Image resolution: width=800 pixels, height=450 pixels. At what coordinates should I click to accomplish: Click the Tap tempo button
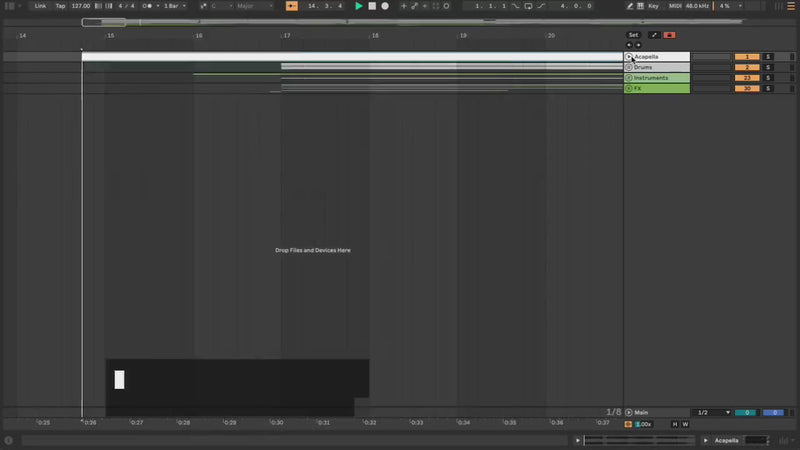pos(60,6)
